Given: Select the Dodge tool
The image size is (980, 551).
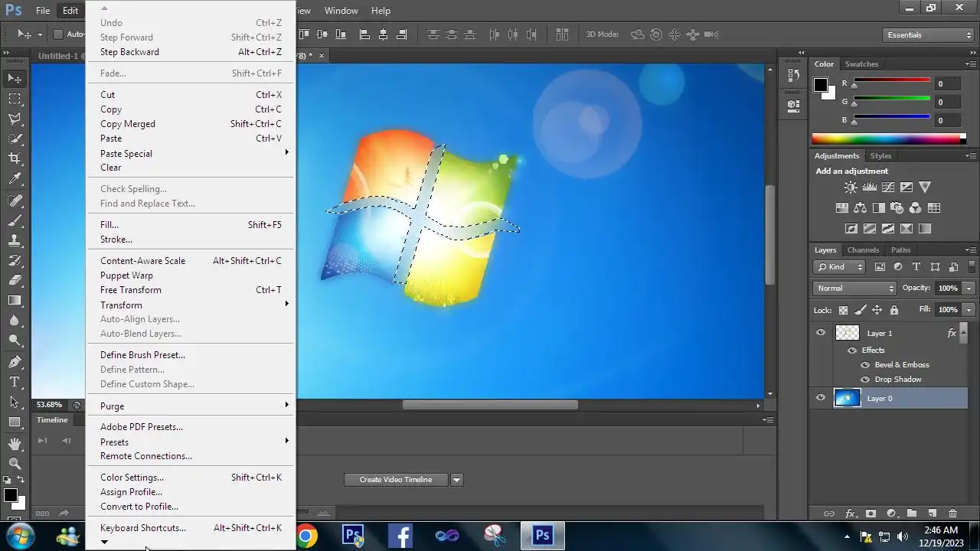Looking at the screenshot, I should pos(15,341).
